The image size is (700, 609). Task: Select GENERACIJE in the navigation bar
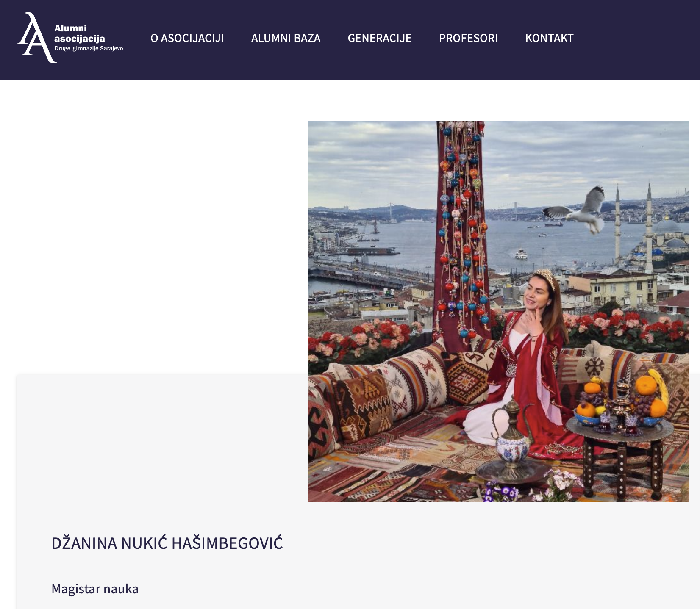point(380,38)
